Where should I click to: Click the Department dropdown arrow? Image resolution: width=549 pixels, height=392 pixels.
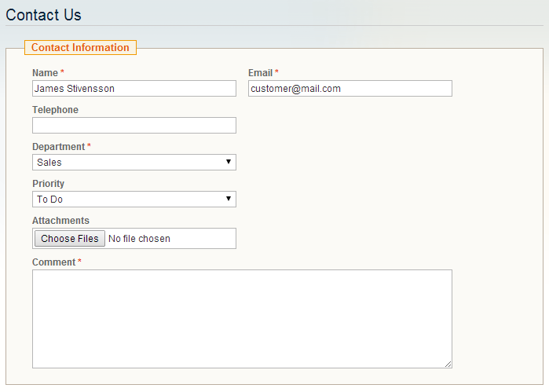tap(229, 162)
